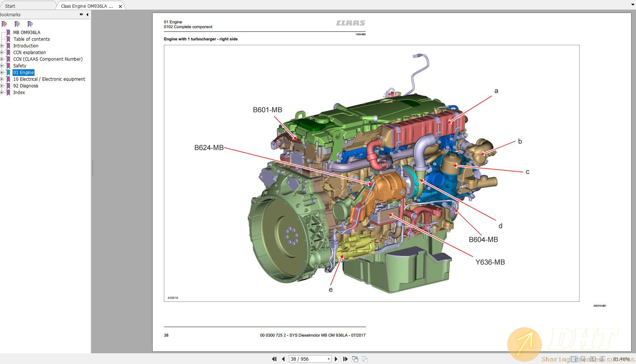Select the 01 Engine bookmark
This screenshot has width=636, height=364.
coord(23,73)
